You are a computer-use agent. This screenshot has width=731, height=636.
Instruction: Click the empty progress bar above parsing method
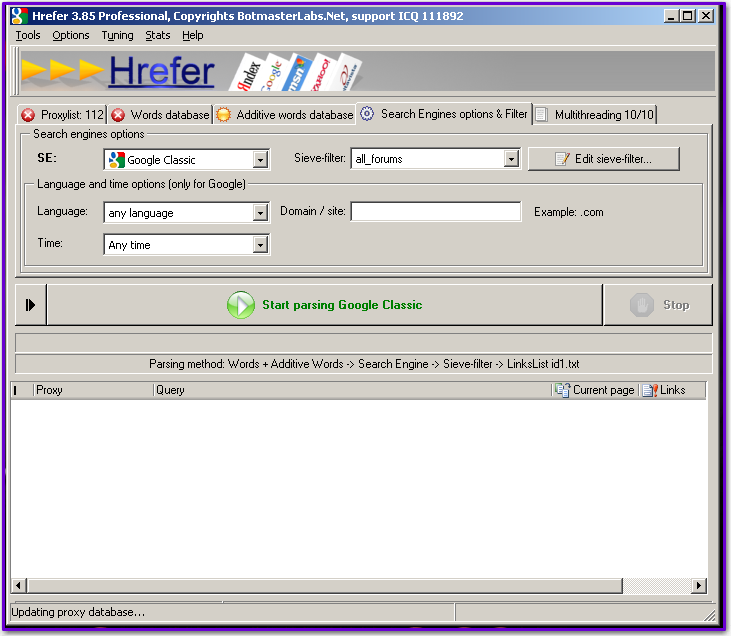pyautogui.click(x=364, y=343)
